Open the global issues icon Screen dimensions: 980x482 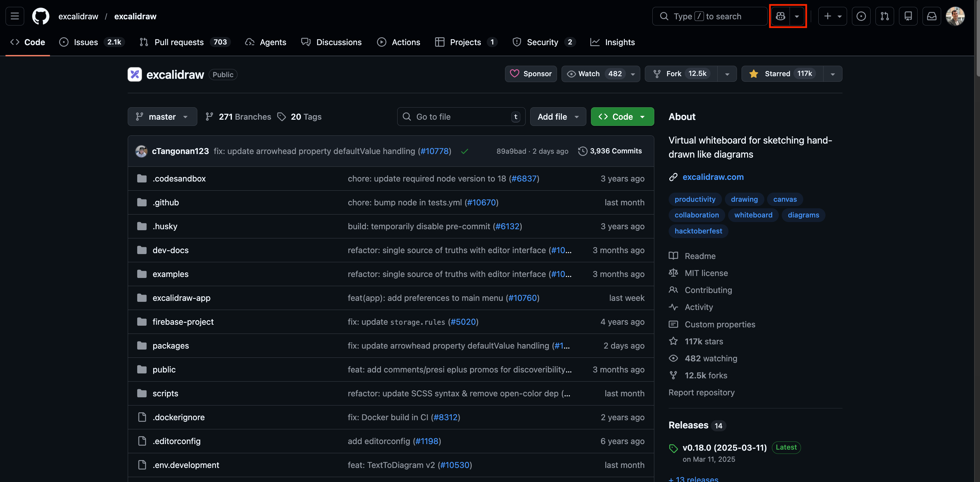pos(861,16)
